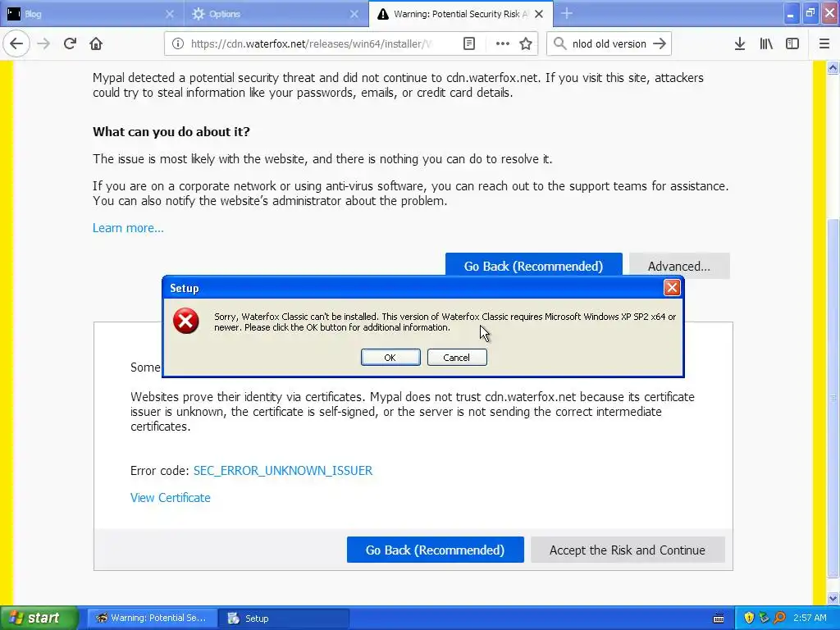This screenshot has width=840, height=630.
Task: Open the View Certificate link
Action: click(x=171, y=498)
